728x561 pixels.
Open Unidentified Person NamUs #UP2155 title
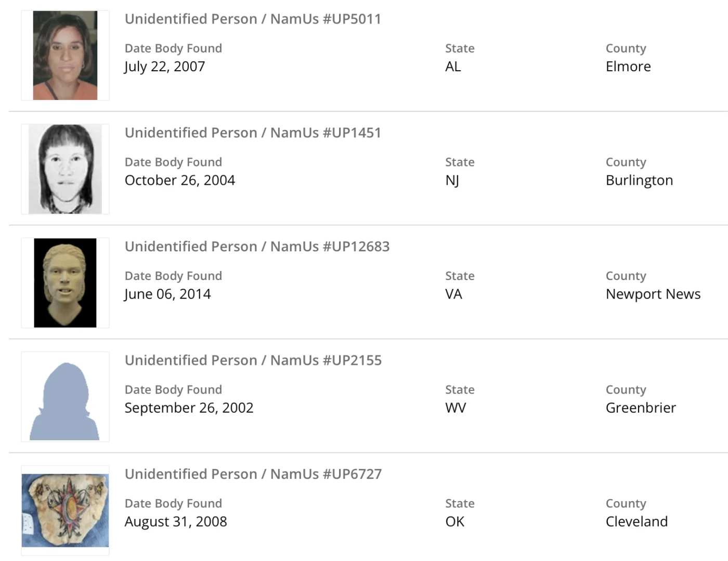click(253, 360)
